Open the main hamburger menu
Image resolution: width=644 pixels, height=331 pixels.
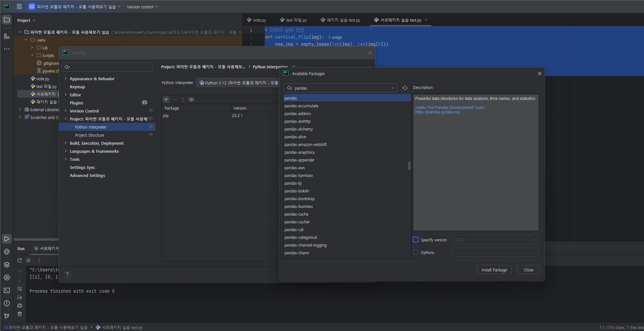(x=19, y=6)
